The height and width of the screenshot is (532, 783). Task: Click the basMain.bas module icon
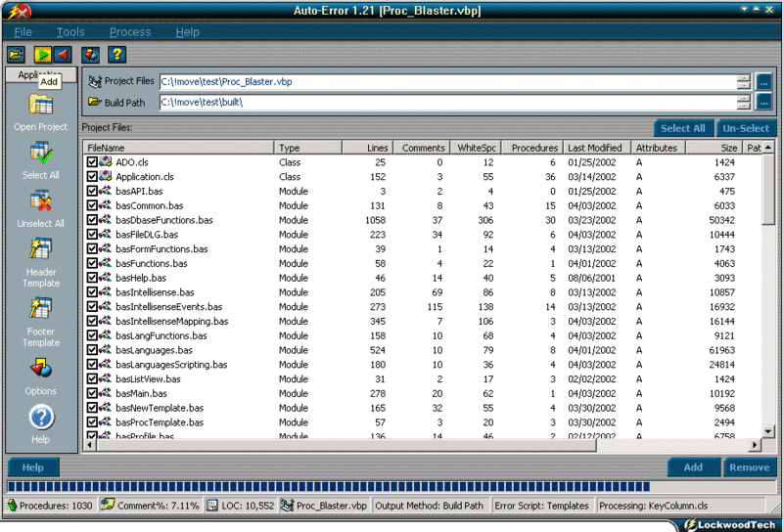[106, 393]
